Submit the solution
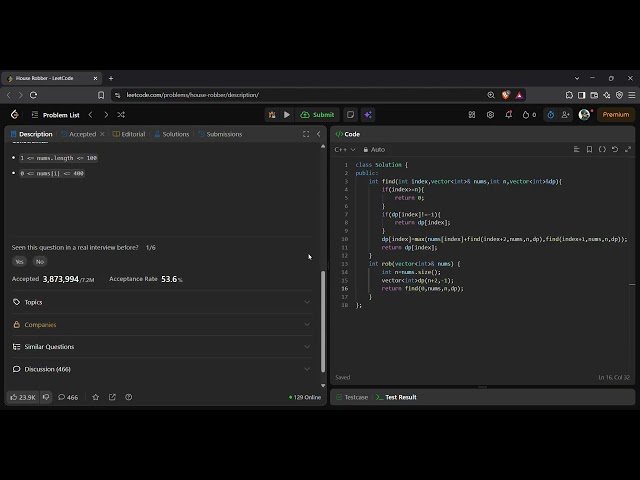 [x=318, y=115]
